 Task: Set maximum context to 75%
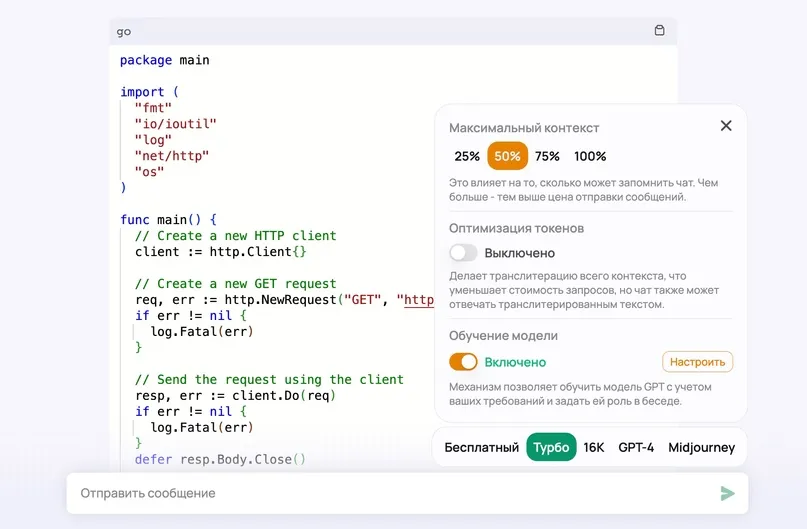coord(547,156)
